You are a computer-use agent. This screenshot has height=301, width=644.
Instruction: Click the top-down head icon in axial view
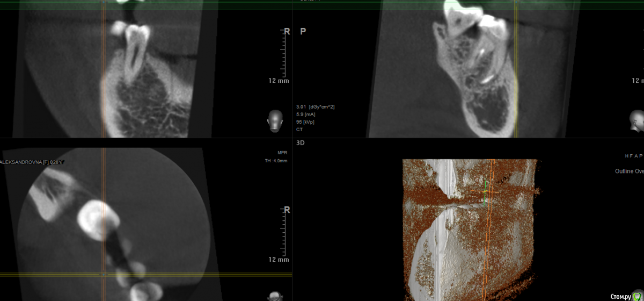pos(275,296)
